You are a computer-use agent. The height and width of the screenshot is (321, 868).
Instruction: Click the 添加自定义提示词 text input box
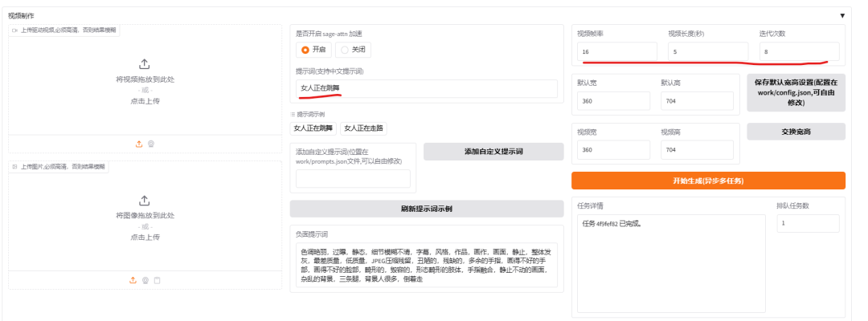[353, 178]
